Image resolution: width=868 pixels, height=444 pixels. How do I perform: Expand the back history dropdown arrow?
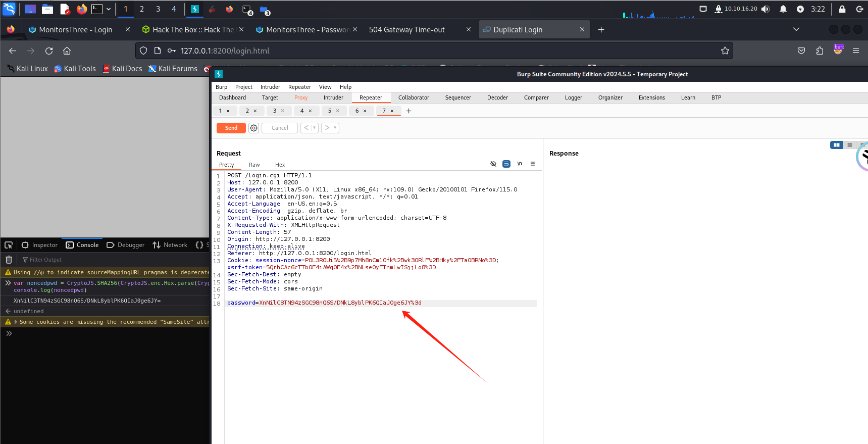315,128
